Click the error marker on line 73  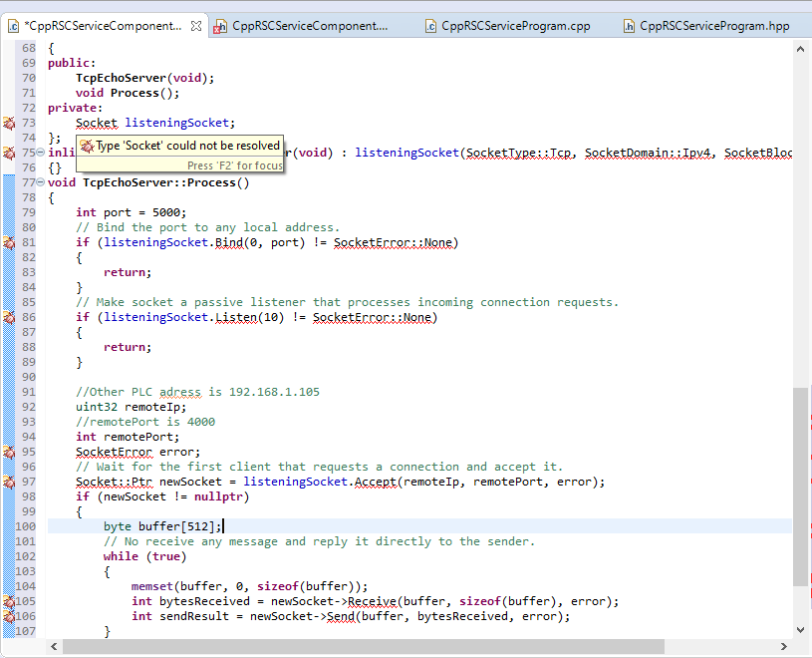pos(9,124)
